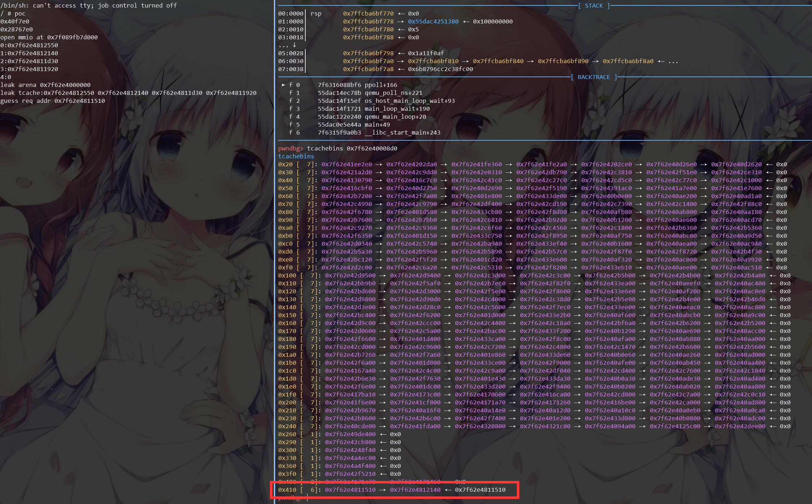The height and width of the screenshot is (504, 812).
Task: Select the blue pointer 0x55dac4251380
Action: tap(433, 21)
